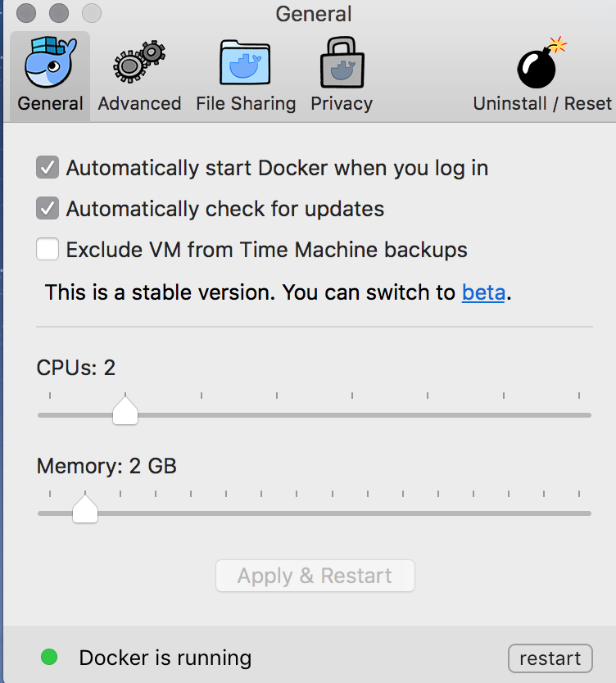Click the restart button in status bar
The image size is (616, 683).
[x=550, y=658]
